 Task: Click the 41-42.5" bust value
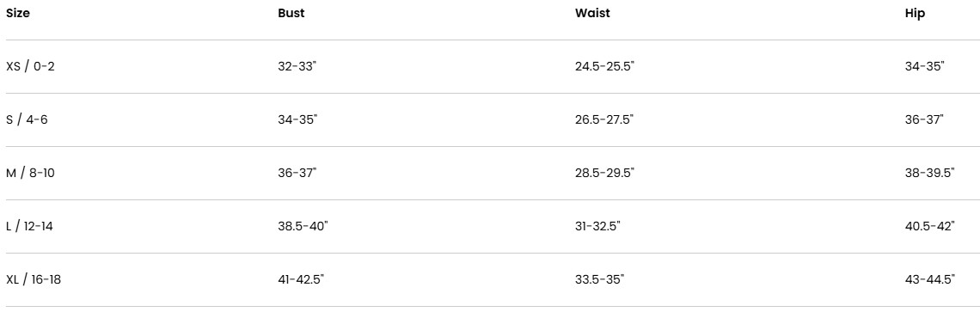coord(301,279)
